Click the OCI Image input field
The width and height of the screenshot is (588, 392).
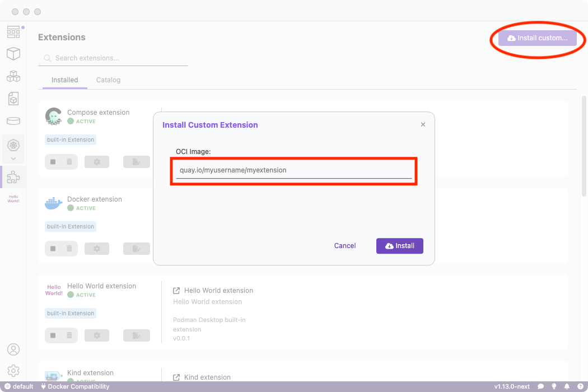(x=293, y=170)
